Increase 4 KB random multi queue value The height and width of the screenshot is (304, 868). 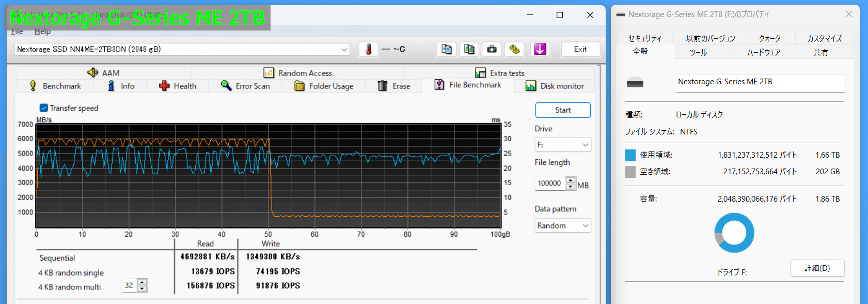142,282
